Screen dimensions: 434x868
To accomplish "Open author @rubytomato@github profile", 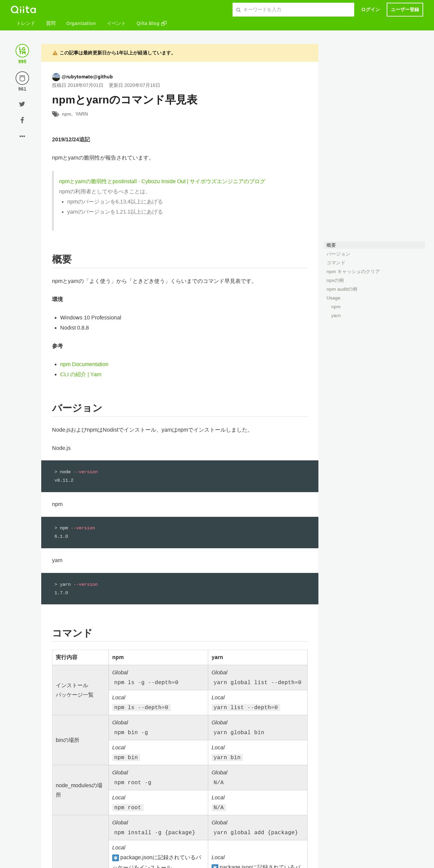I will pyautogui.click(x=87, y=77).
